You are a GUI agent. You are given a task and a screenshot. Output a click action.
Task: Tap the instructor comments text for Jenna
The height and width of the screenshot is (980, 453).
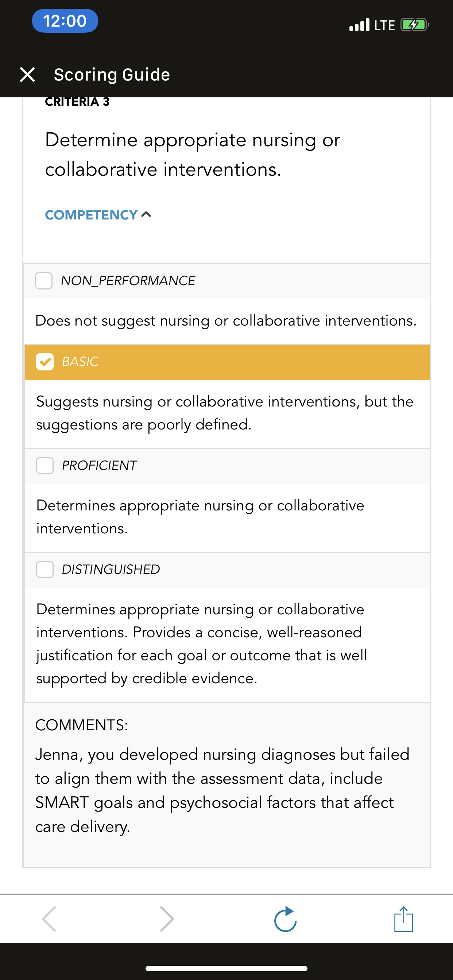pos(223,790)
